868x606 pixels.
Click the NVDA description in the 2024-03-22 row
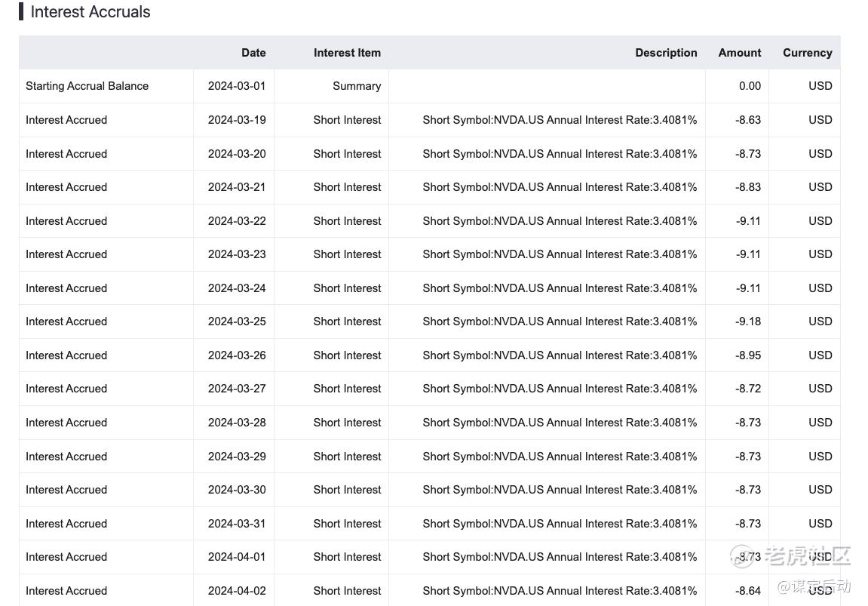click(560, 220)
